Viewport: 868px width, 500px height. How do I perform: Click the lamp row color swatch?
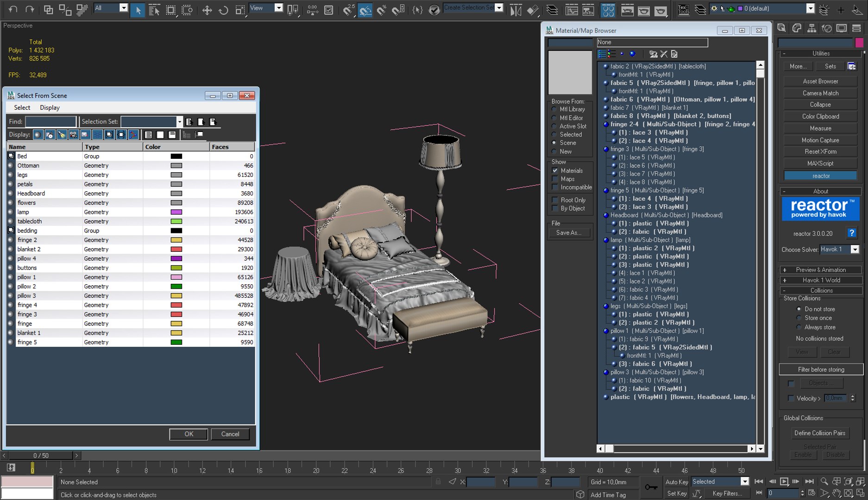pyautogui.click(x=176, y=212)
